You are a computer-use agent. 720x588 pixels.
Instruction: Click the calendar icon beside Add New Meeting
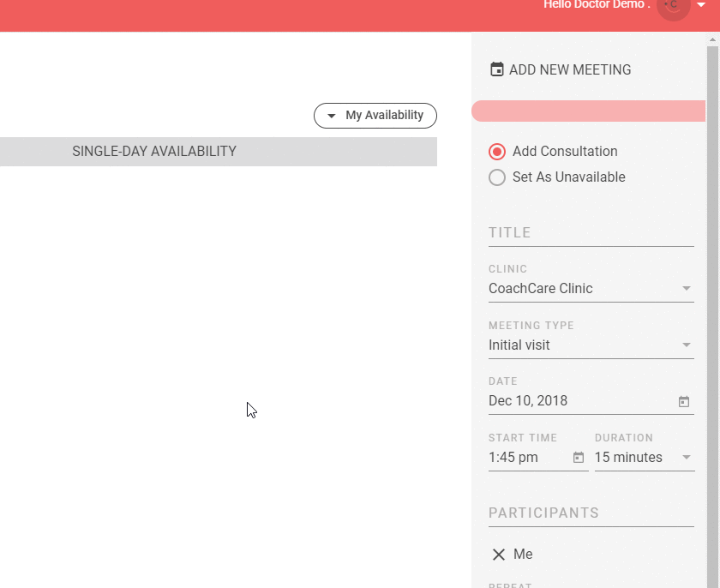tap(496, 69)
